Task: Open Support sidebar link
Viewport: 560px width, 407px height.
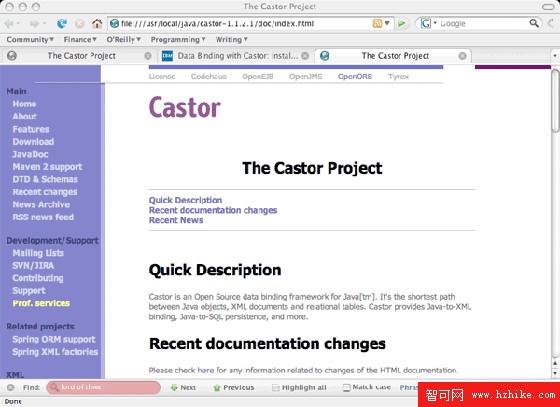Action: [29, 291]
